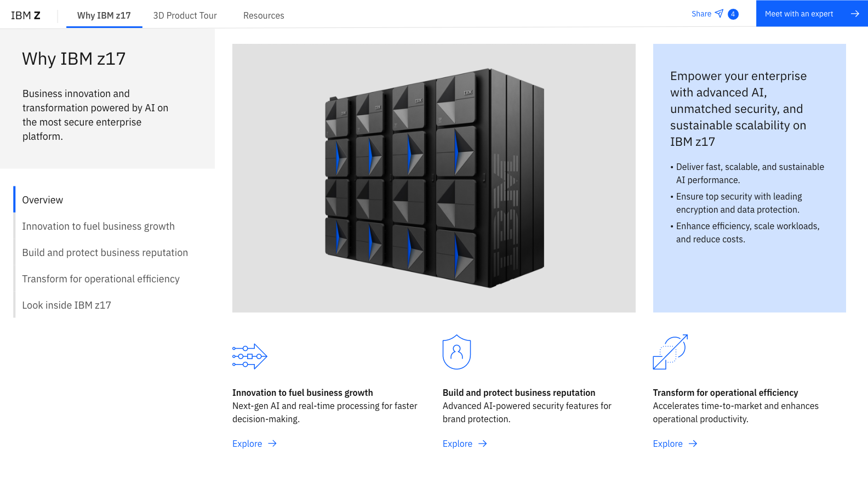Click the Transform for operational efficiency card heading
Image resolution: width=868 pixels, height=500 pixels.
pos(726,393)
